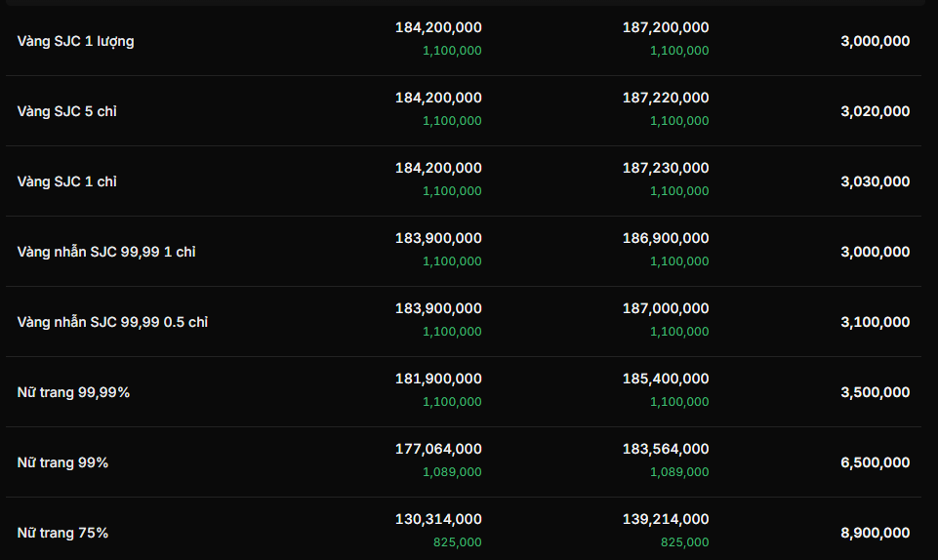The image size is (938, 560).
Task: Click the Nữ trang 99% row label
Action: (x=62, y=462)
